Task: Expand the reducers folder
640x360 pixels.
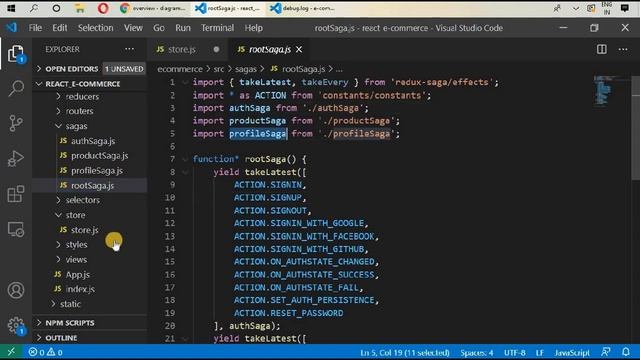Action: click(x=82, y=97)
